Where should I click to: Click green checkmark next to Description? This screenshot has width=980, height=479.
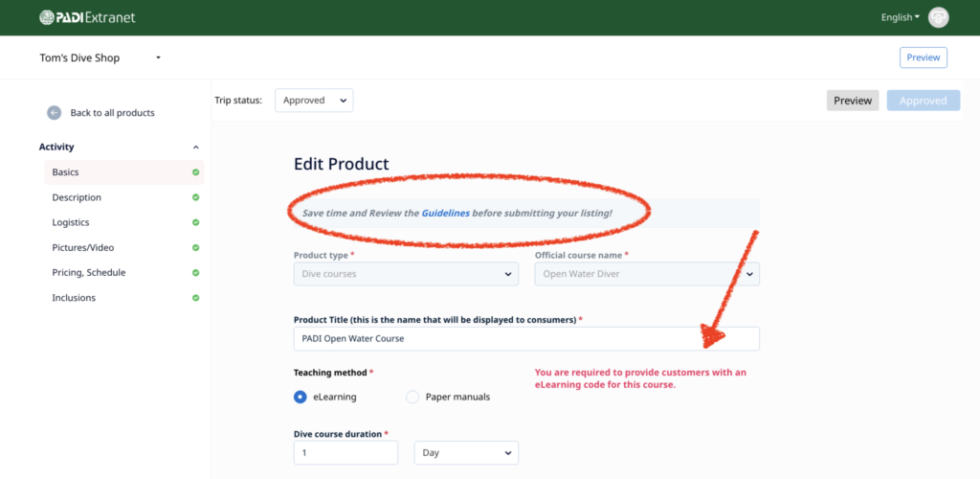(x=195, y=197)
